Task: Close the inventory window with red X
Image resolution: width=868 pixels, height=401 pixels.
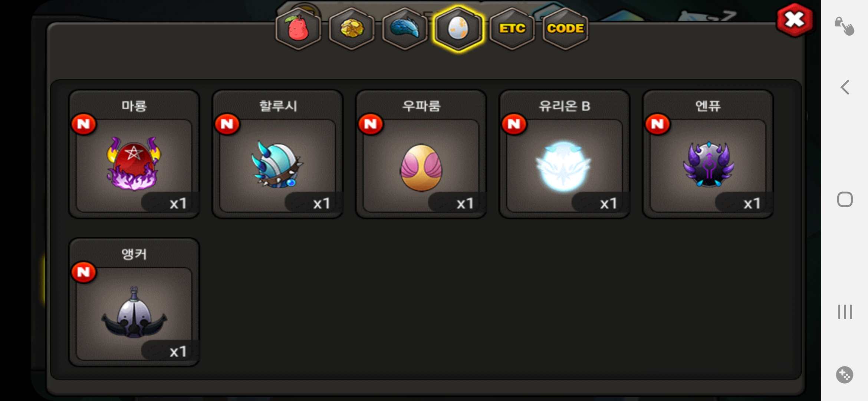Action: coord(795,20)
